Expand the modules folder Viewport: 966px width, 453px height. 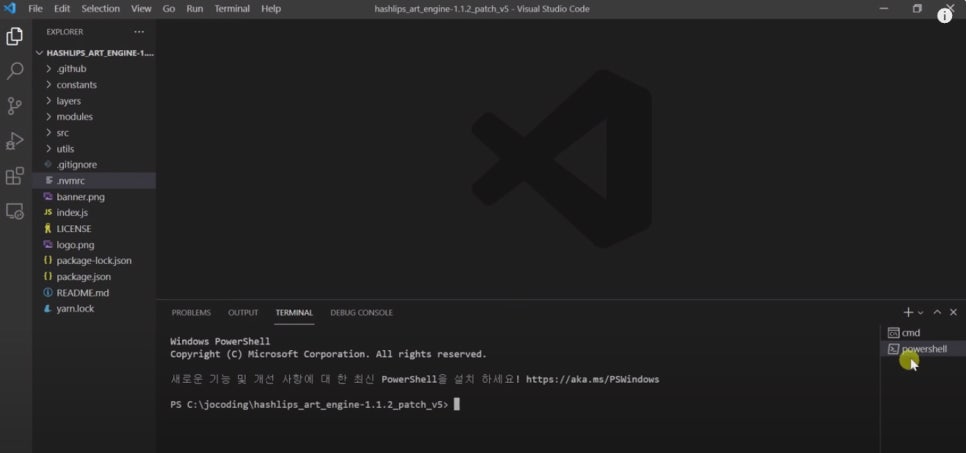(94, 116)
